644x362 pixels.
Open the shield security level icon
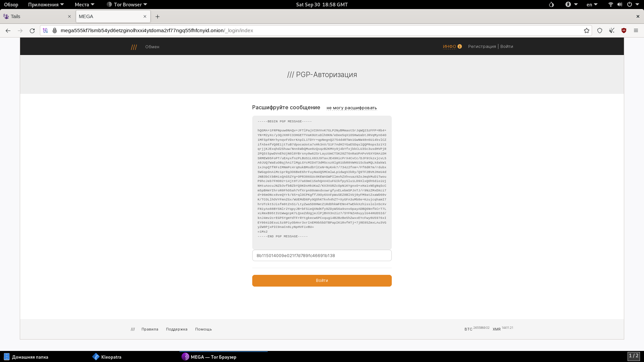600,31
